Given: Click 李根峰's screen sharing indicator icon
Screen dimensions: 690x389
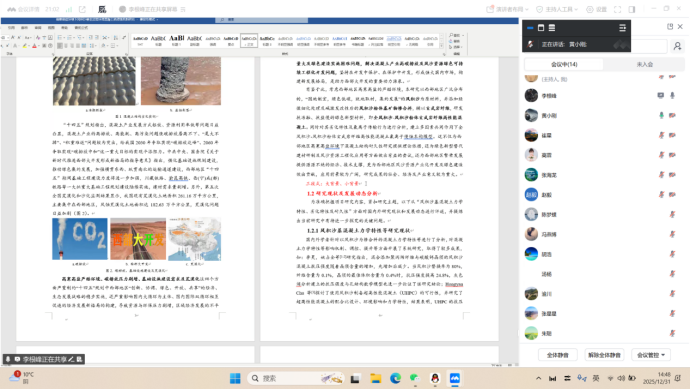Looking at the screenshot, I should (x=661, y=95).
